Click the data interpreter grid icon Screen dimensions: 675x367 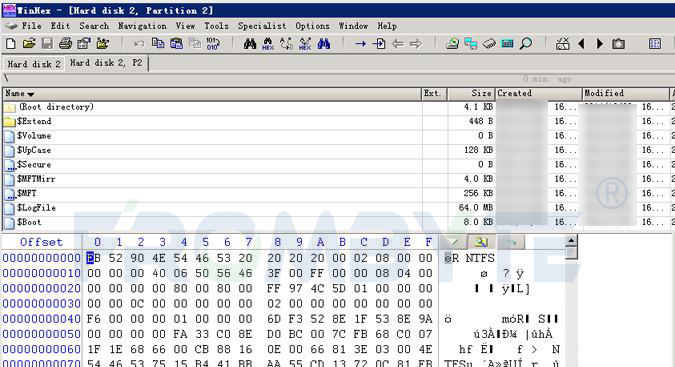655,43
